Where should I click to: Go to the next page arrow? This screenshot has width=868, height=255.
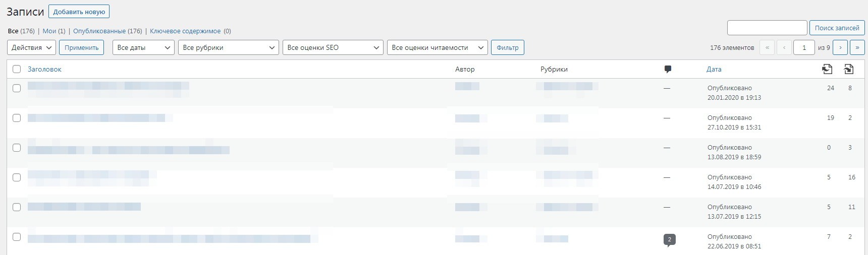[840, 47]
